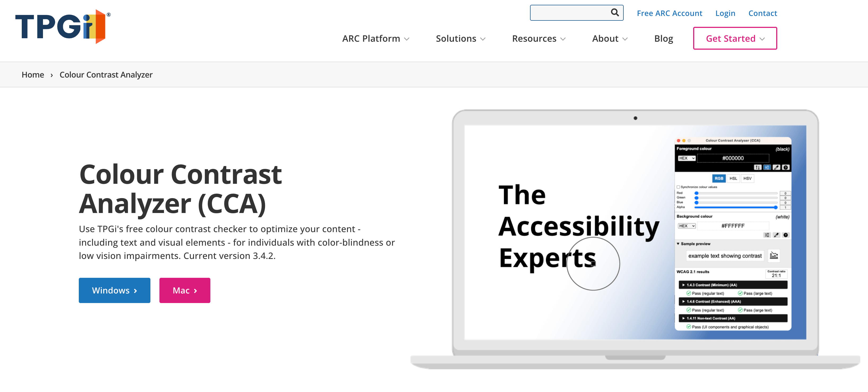This screenshot has width=868, height=392.
Task: Open Free ARC Account link
Action: pos(669,13)
